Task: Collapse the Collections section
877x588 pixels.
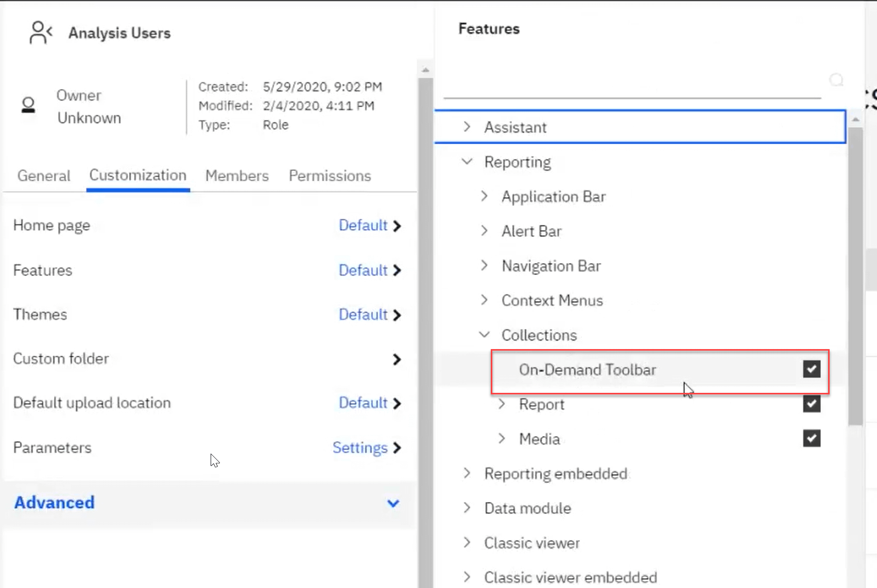Action: pyautogui.click(x=484, y=335)
